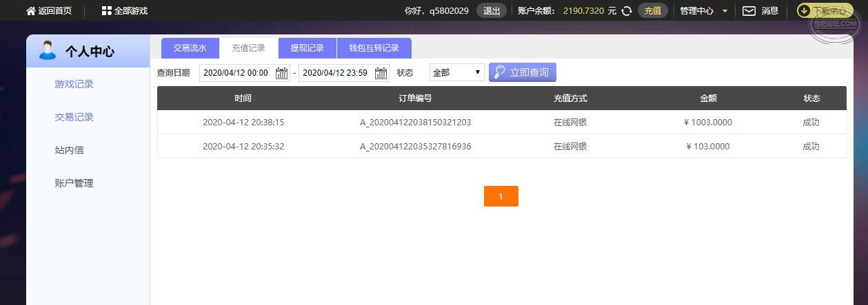Click the home icon beside 返回首页
The height and width of the screenshot is (305, 868).
tap(30, 11)
